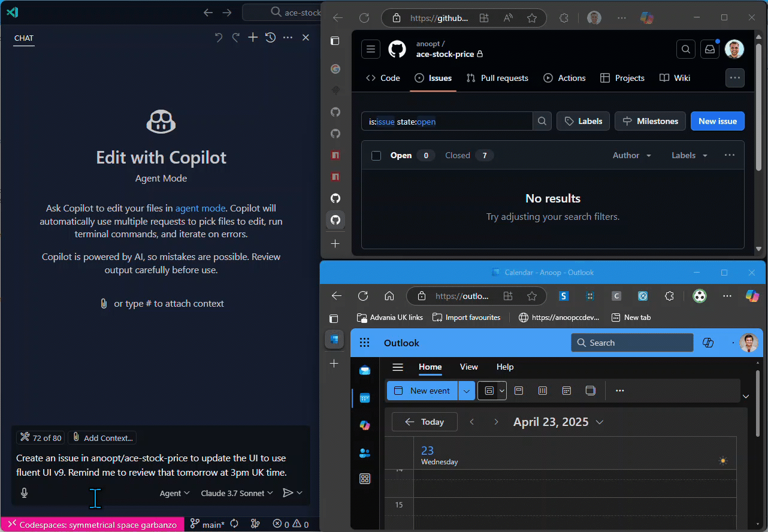Viewport: 768px width, 532px height.
Task: Click the send message arrow icon
Action: click(288, 493)
